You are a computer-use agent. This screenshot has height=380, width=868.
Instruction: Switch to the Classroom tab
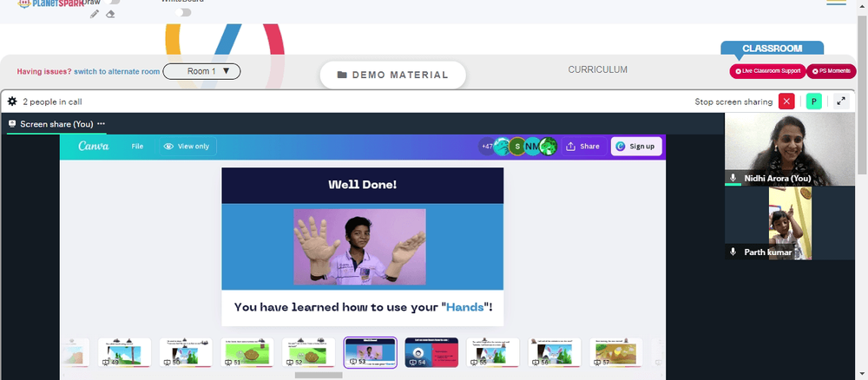tap(772, 48)
